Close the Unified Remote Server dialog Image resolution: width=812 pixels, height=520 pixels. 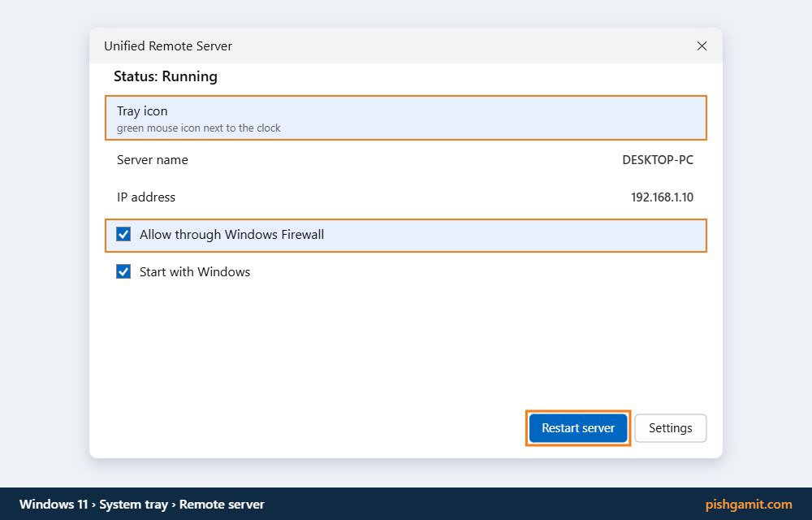702,46
